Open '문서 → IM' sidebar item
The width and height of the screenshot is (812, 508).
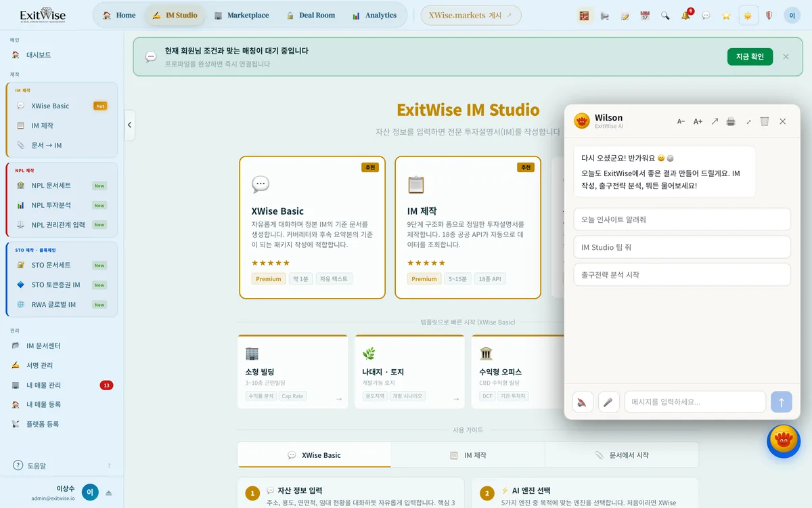(x=62, y=145)
